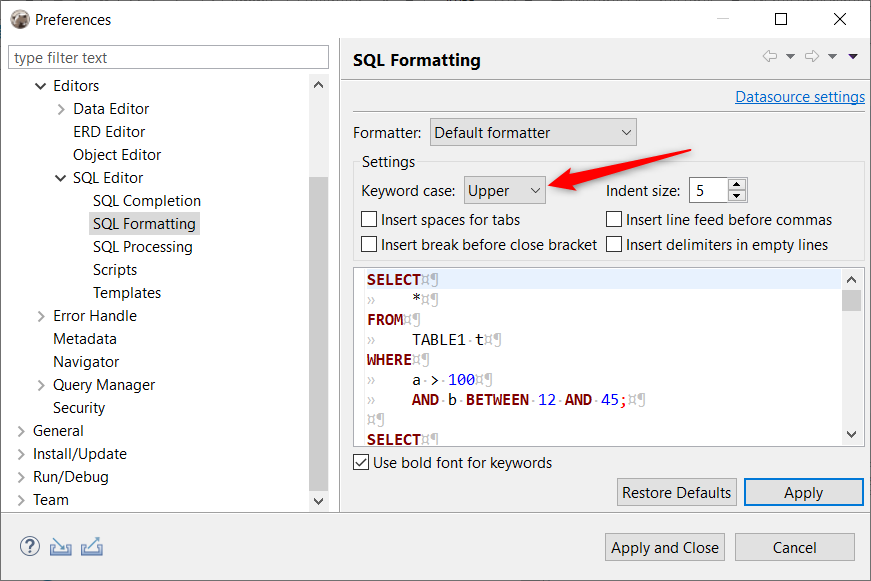871x581 pixels.
Task: Click the import preferences icon
Action: (61, 547)
